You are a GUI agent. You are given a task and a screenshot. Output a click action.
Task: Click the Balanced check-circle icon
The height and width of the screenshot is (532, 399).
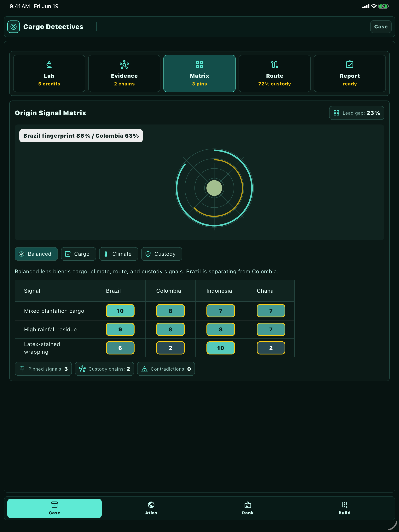click(x=22, y=254)
